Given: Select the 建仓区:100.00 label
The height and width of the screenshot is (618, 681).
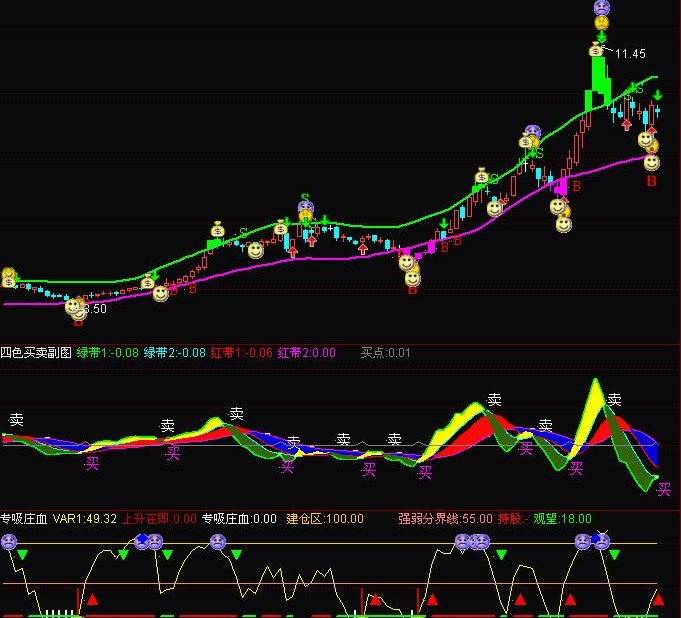Looking at the screenshot, I should coord(325,519).
